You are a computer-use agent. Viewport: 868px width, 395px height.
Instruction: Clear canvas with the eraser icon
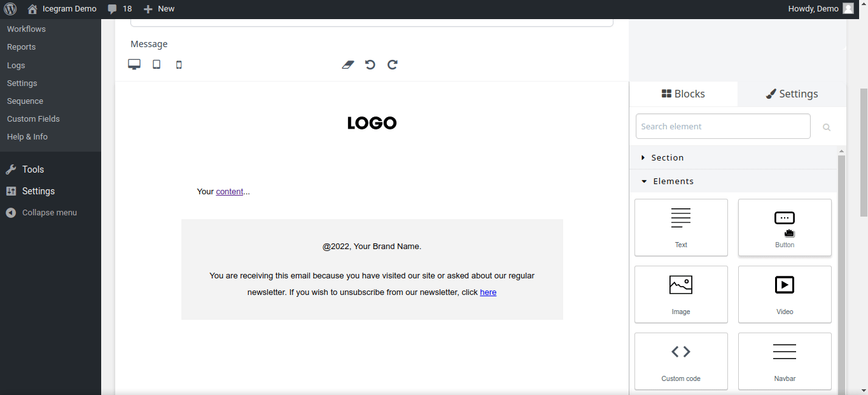[347, 64]
